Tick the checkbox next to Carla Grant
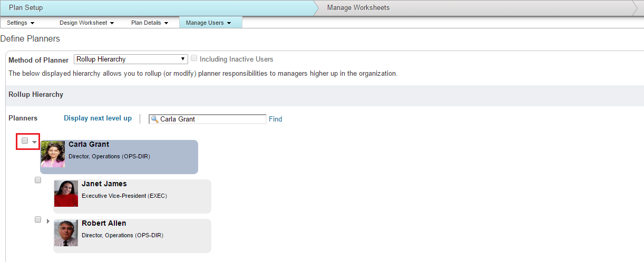Viewport: 644px width, 262px height. click(x=25, y=140)
